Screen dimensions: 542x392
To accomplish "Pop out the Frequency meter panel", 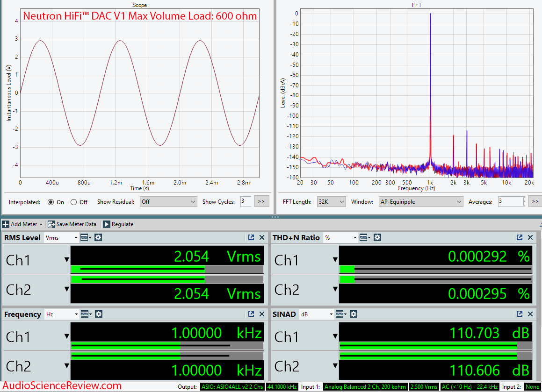I will (251, 314).
